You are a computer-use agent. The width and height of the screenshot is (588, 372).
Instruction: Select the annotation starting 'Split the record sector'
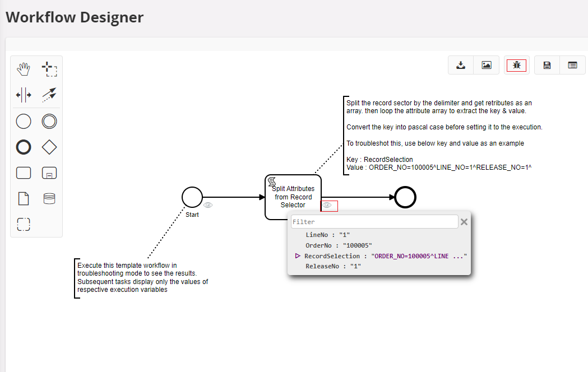[x=444, y=135]
